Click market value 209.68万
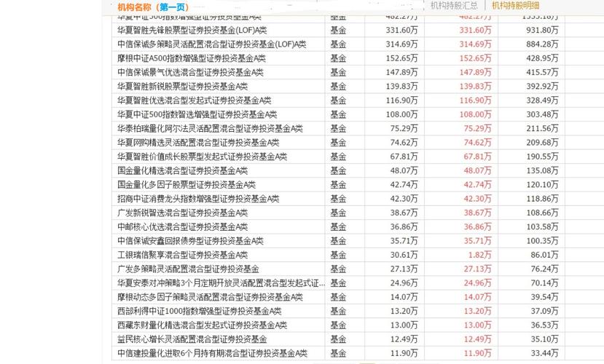Viewport: 604px width, 364px height. coord(542,143)
